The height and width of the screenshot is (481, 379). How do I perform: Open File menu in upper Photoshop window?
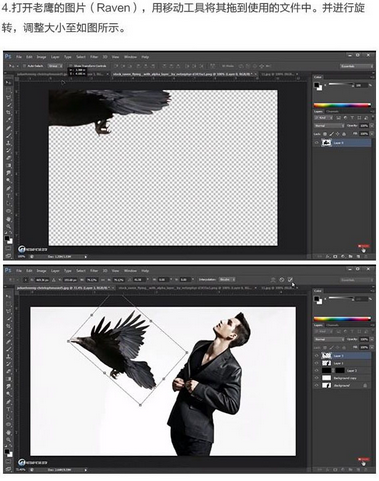click(x=19, y=57)
